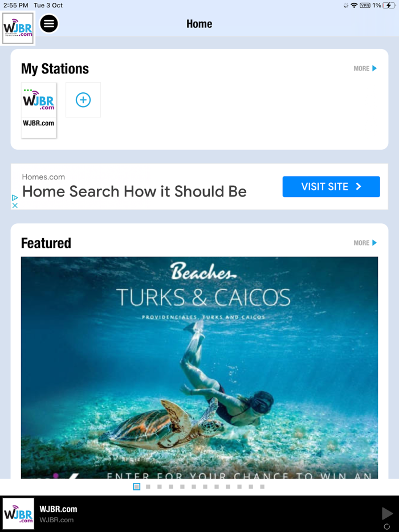Play the WJBR.com stream
This screenshot has width=399, height=532.
(387, 513)
